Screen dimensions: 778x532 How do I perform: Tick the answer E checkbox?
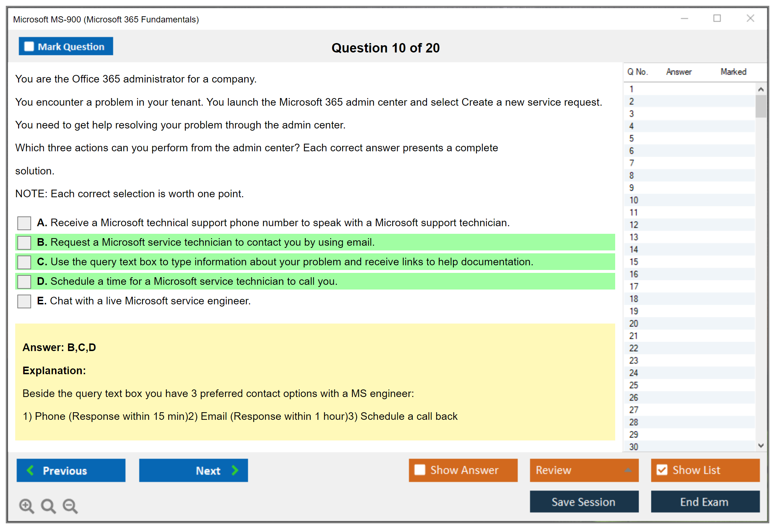coord(24,301)
